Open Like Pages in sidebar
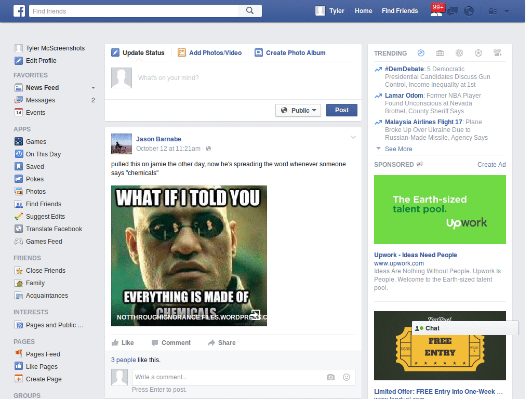 tap(36, 366)
